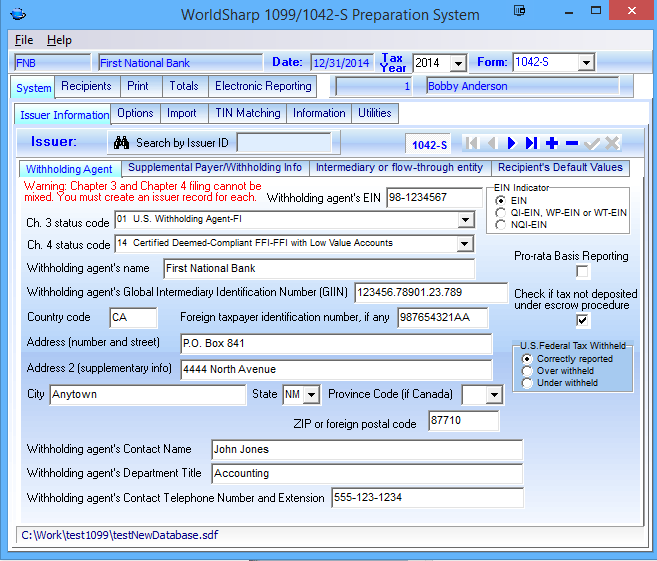This screenshot has width=657, height=561.
Task: Open the TIN Matching tab
Action: pyautogui.click(x=246, y=113)
